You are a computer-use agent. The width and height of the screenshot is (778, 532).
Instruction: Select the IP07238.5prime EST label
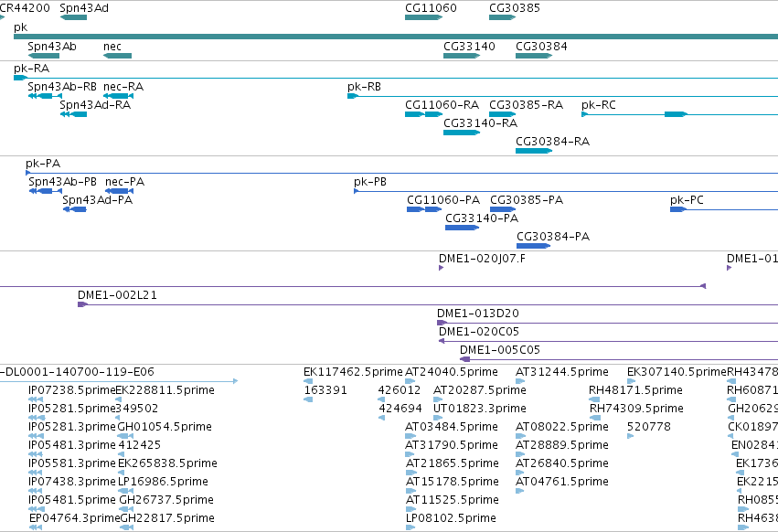72,390
